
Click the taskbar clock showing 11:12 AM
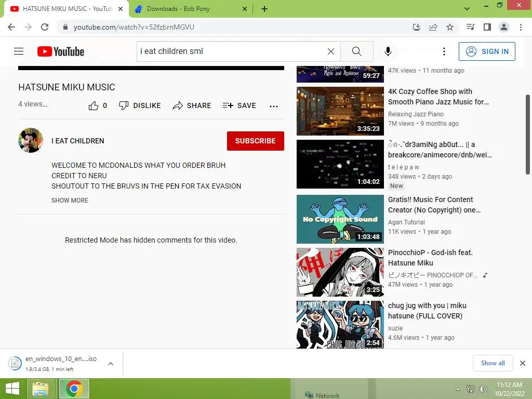(509, 389)
